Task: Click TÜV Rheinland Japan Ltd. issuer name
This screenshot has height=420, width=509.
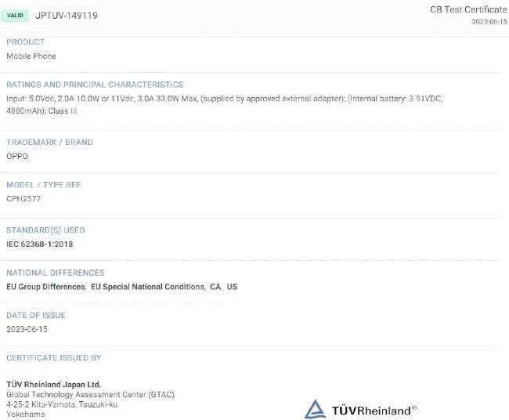Action: 54,384
